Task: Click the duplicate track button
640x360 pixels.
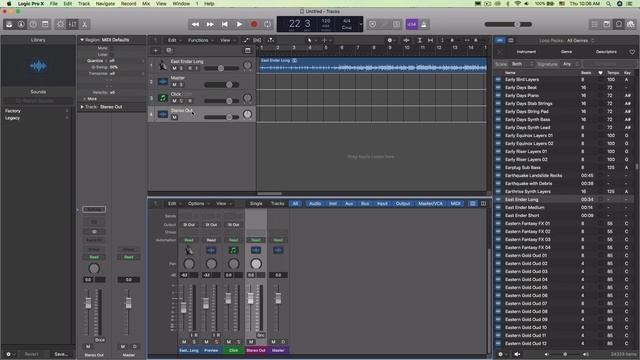Action: tap(169, 51)
